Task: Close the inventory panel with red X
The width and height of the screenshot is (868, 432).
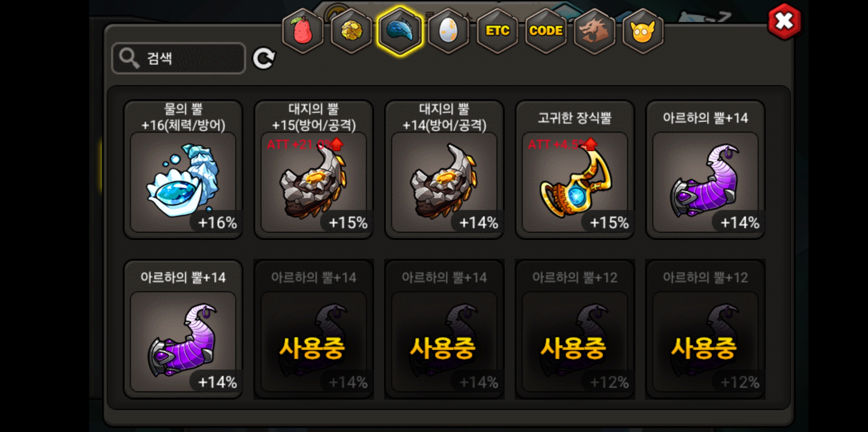Action: click(784, 22)
